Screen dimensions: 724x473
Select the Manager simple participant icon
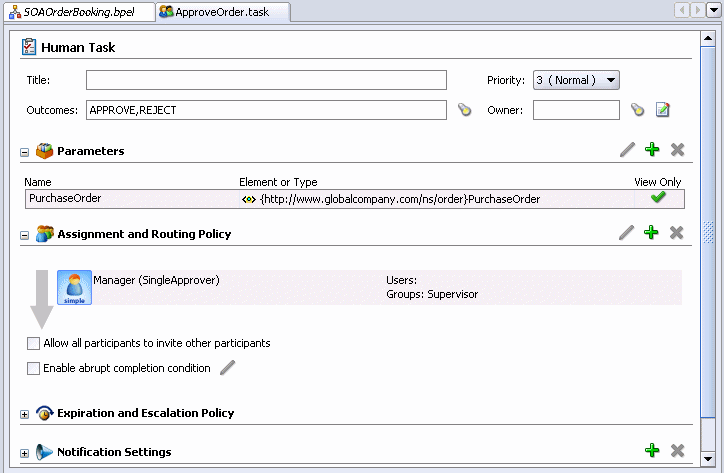point(74,287)
